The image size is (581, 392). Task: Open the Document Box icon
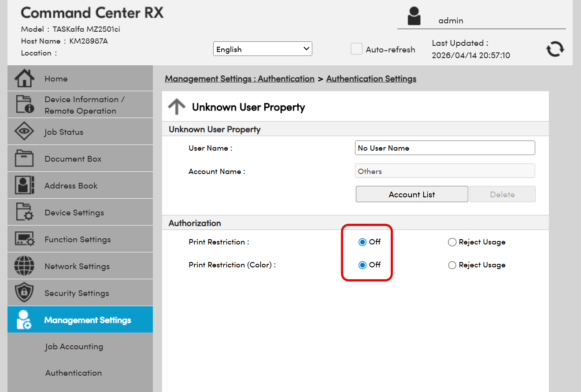point(24,159)
